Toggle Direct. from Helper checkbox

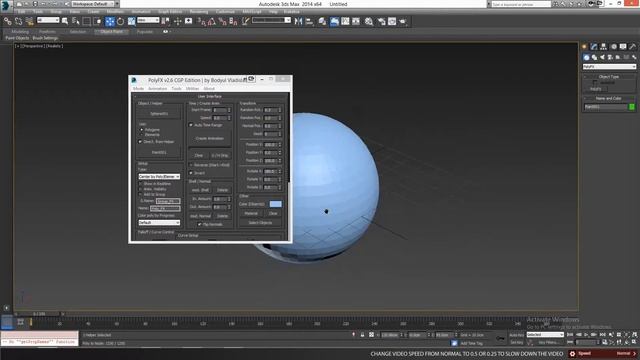pyautogui.click(x=140, y=142)
